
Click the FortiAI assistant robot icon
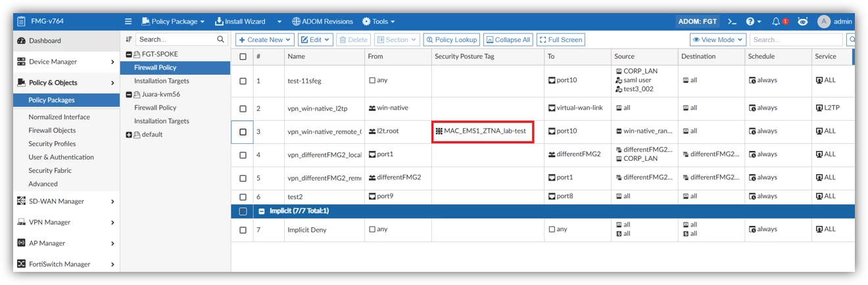tap(802, 22)
